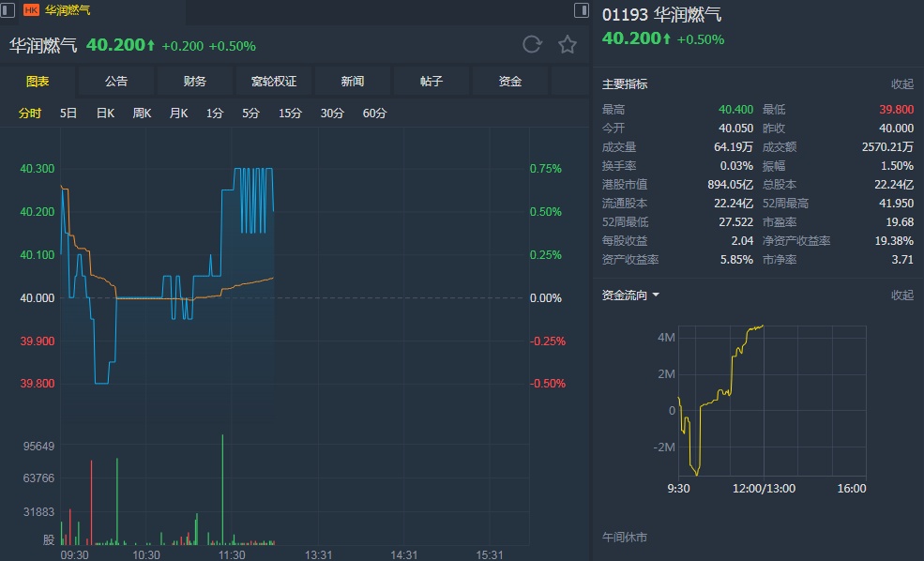
Task: Toggle the right panel icon near top
Action: coord(581,10)
